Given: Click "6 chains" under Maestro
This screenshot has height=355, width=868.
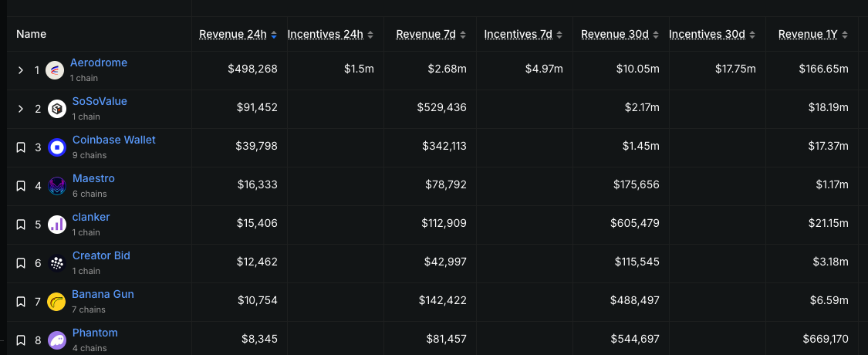Looking at the screenshot, I should [90, 194].
